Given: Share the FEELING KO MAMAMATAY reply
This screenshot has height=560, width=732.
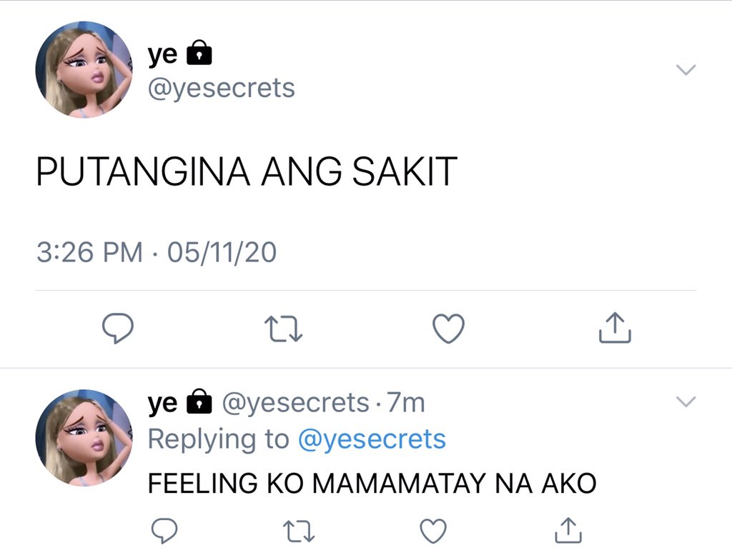Looking at the screenshot, I should pos(568,530).
